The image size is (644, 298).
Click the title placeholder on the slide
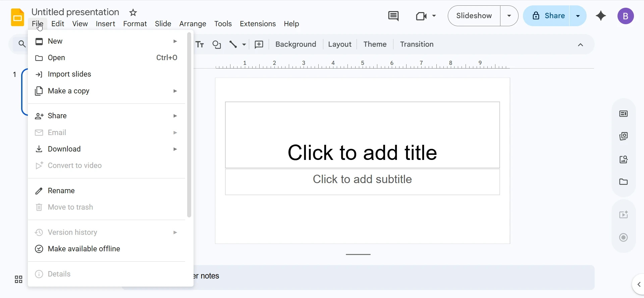pos(362,153)
